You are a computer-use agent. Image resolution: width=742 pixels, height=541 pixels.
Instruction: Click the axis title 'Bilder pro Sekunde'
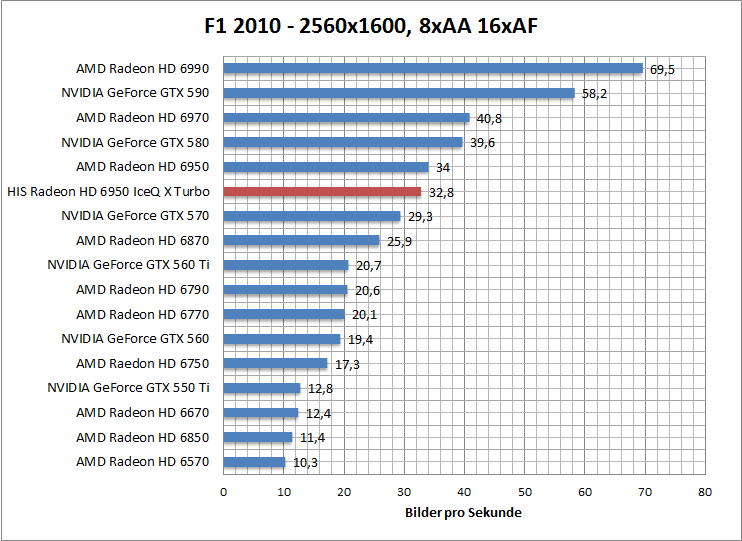(x=463, y=513)
